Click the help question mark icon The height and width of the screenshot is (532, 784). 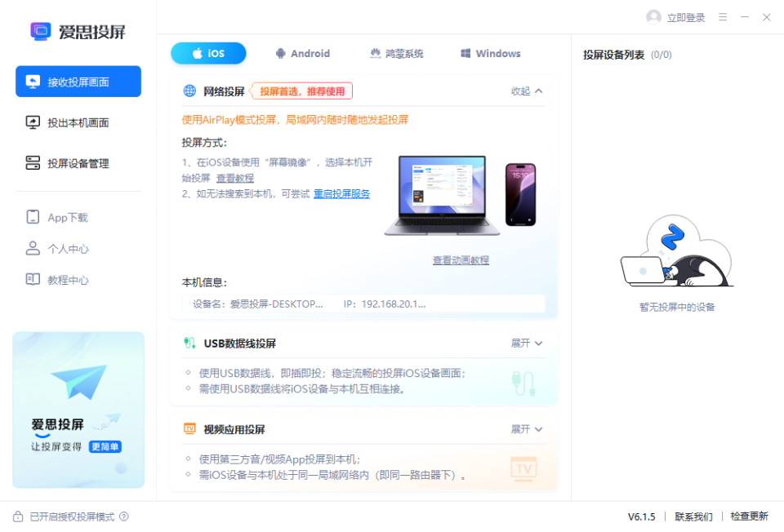point(124,516)
